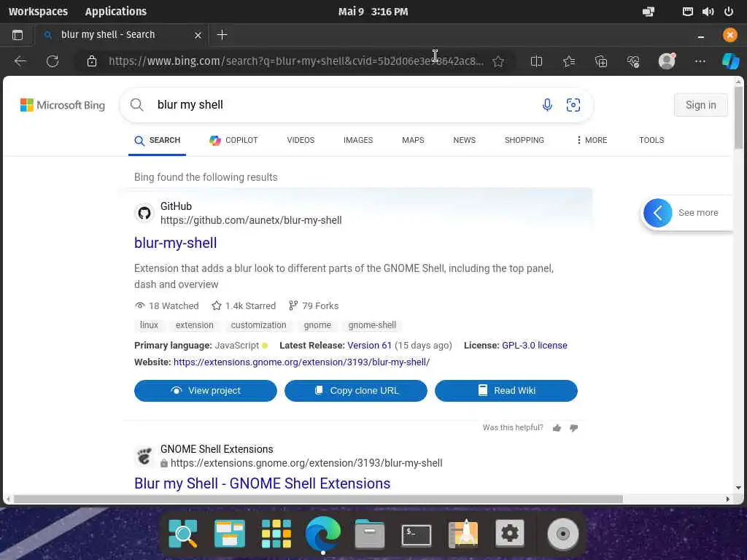
Task: Switch to the SHOPPING tab
Action: coord(525,140)
